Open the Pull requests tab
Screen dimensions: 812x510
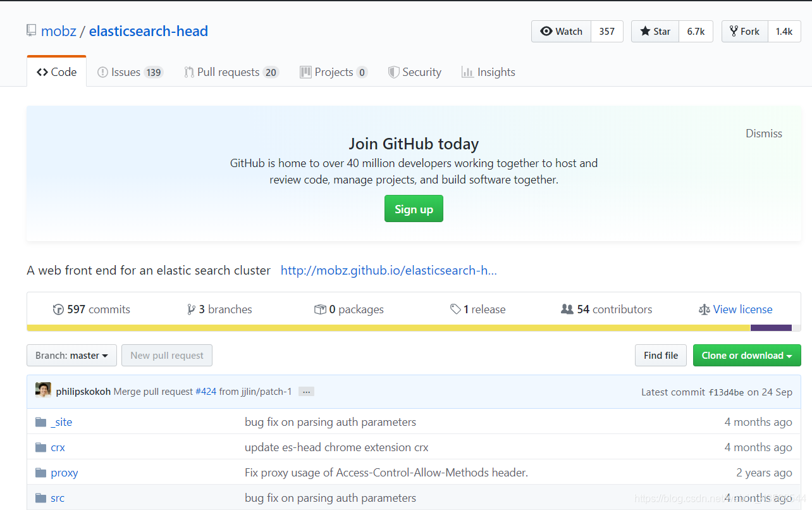[x=231, y=72]
